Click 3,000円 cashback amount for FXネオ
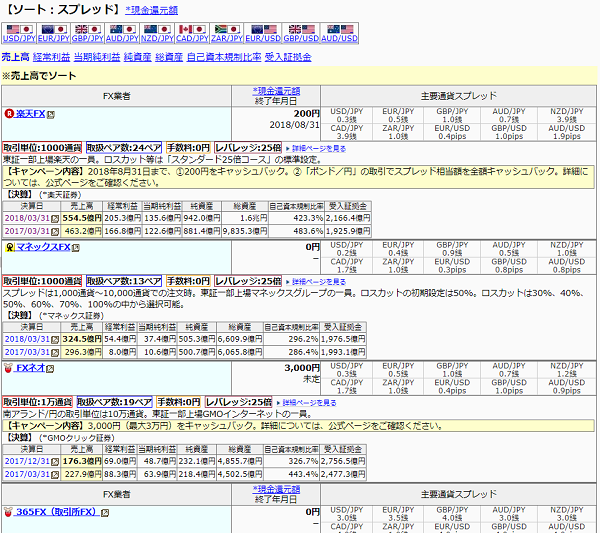The image size is (600, 533). pos(302,368)
